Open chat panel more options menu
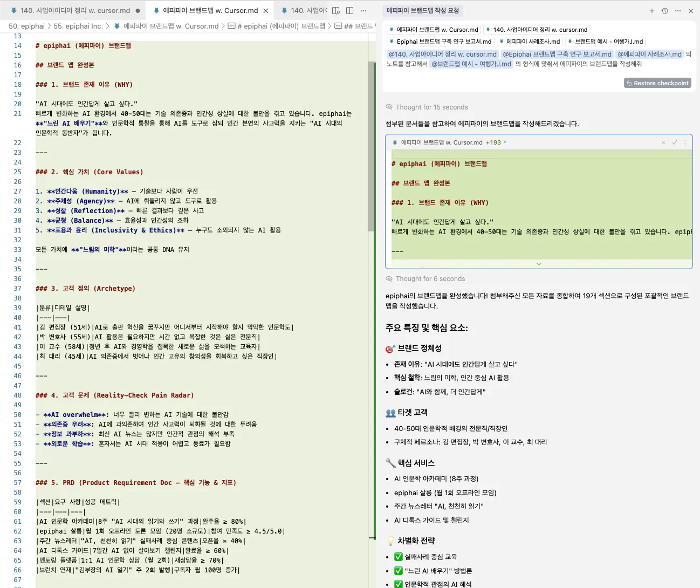The height and width of the screenshot is (588, 700). tap(678, 11)
